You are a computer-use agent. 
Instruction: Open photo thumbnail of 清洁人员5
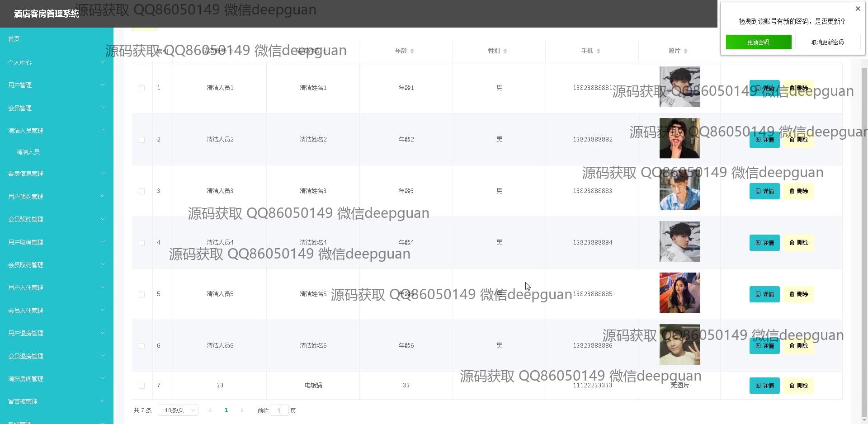[679, 293]
